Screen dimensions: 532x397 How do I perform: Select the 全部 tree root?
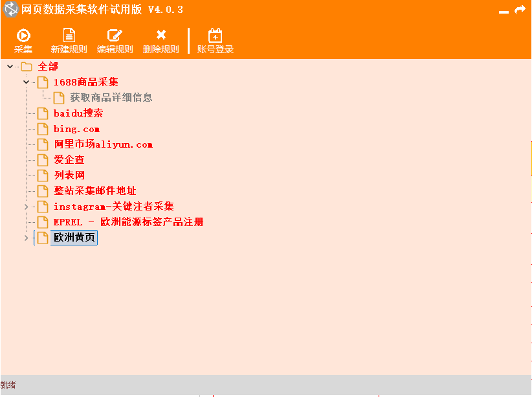[x=48, y=67]
